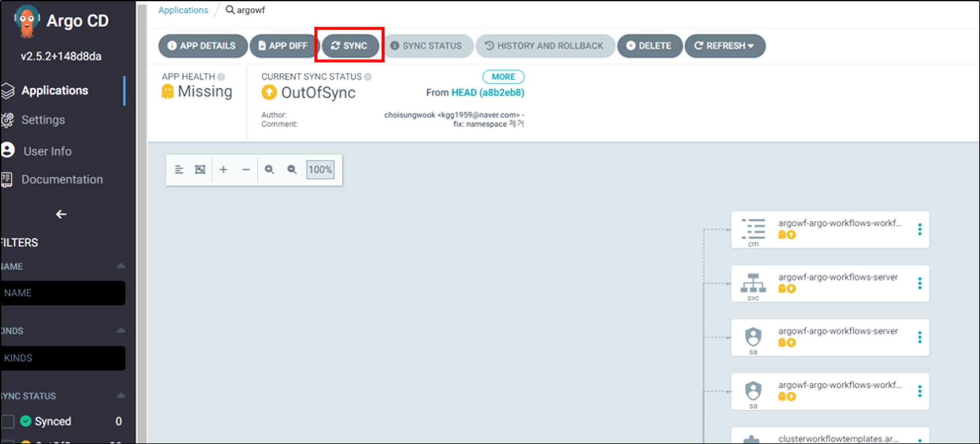Click the CURRENT SYNC STATUS help icon
980x444 pixels.
367,77
